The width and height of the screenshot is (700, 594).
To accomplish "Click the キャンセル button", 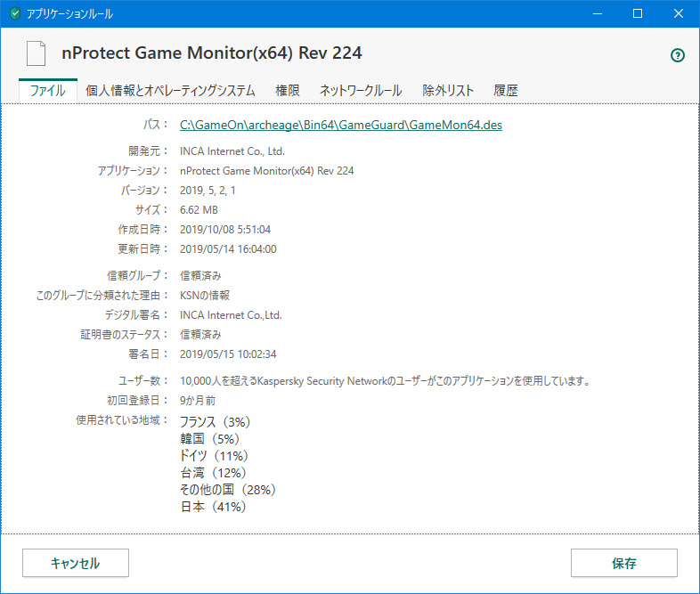I will point(76,563).
